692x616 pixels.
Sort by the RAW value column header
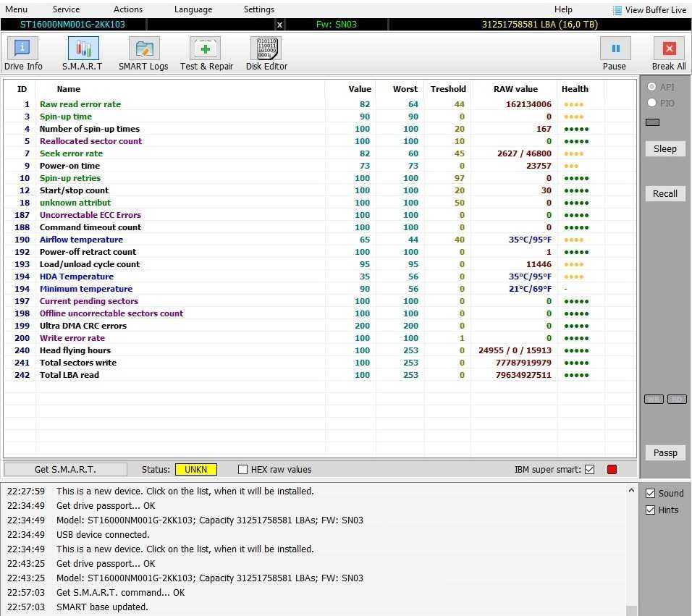click(x=515, y=89)
